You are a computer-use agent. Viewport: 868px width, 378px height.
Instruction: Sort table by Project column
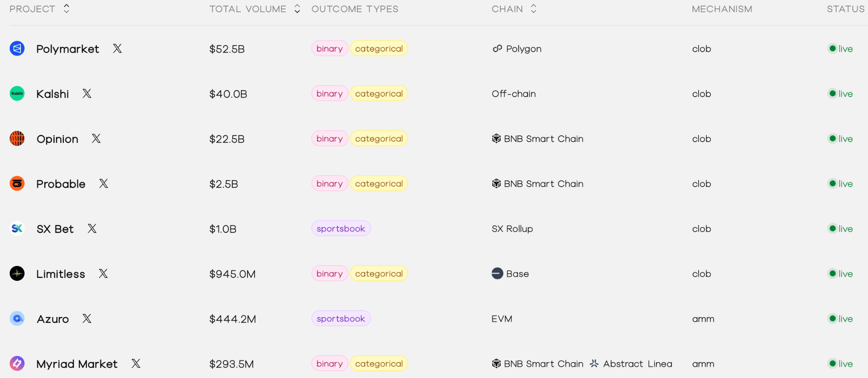66,9
